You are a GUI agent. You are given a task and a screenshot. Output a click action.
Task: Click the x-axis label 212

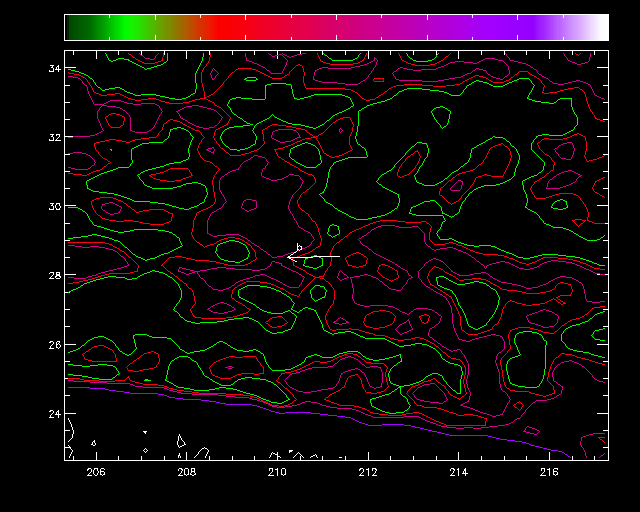pyautogui.click(x=368, y=472)
